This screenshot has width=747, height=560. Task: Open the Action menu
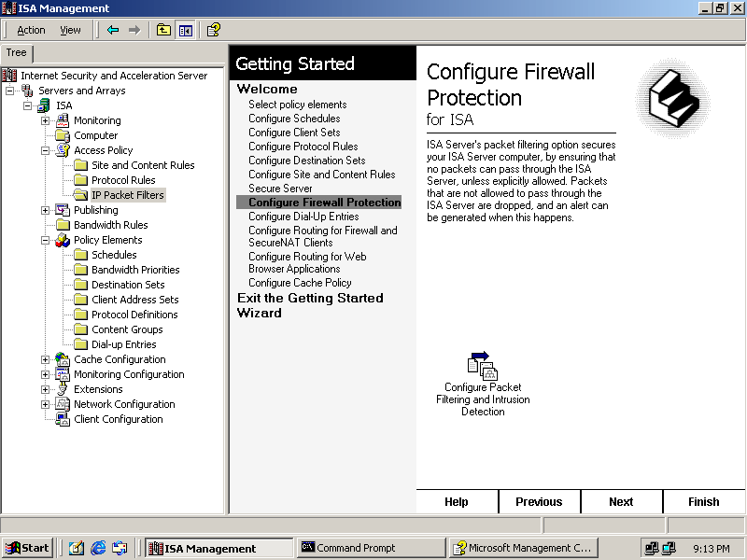31,30
